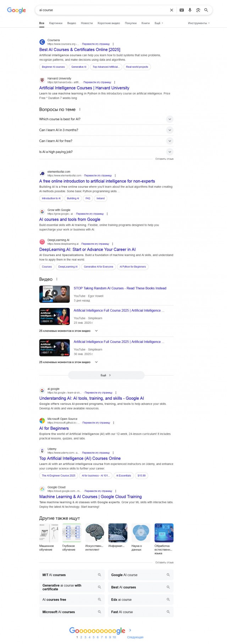Open the Инструменты dropdown
The width and height of the screenshot is (227, 644).
point(199,23)
